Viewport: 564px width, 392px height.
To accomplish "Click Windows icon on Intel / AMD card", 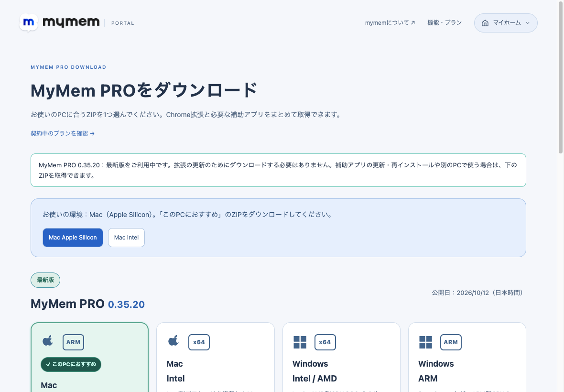I will (300, 342).
